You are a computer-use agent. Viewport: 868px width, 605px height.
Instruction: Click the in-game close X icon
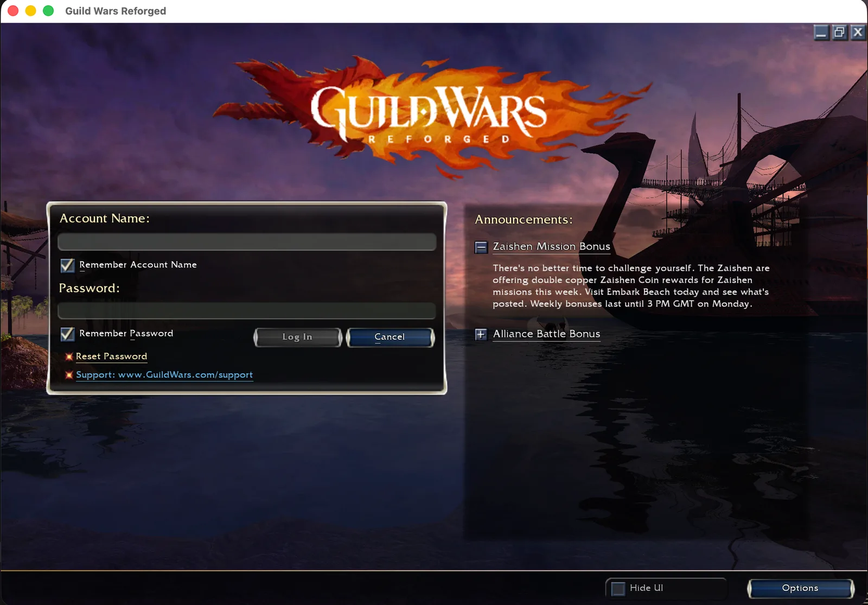coord(858,33)
